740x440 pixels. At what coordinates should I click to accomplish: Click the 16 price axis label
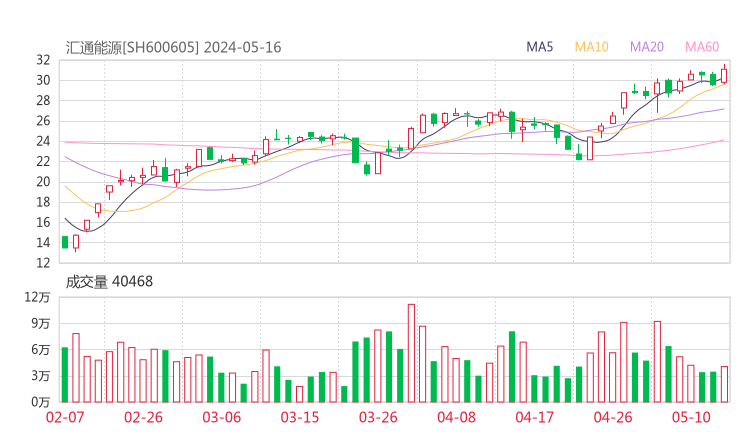43,222
